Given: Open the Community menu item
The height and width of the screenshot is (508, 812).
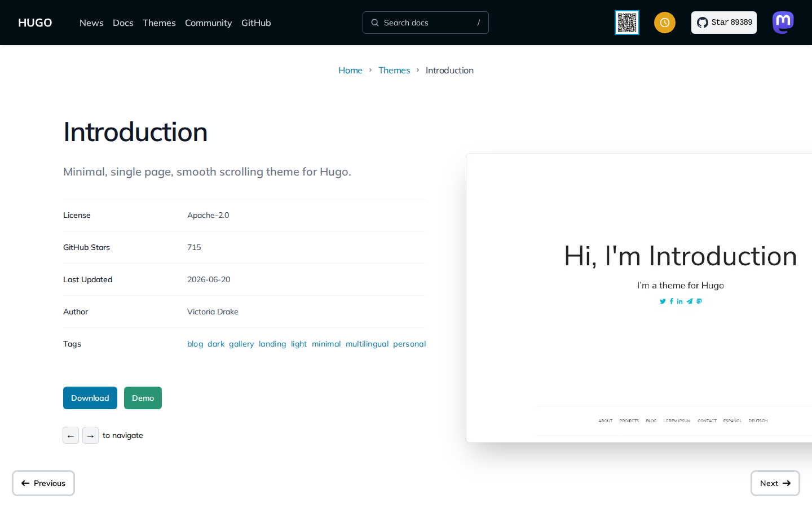Looking at the screenshot, I should pyautogui.click(x=208, y=23).
